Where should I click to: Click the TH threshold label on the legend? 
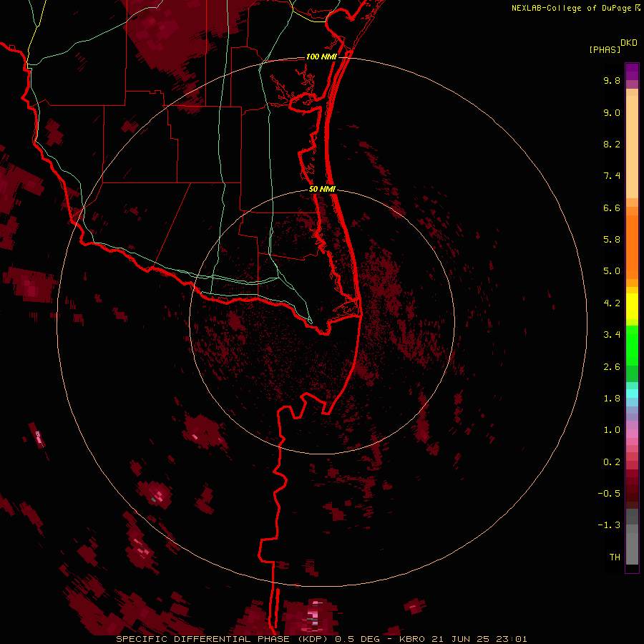point(615,557)
